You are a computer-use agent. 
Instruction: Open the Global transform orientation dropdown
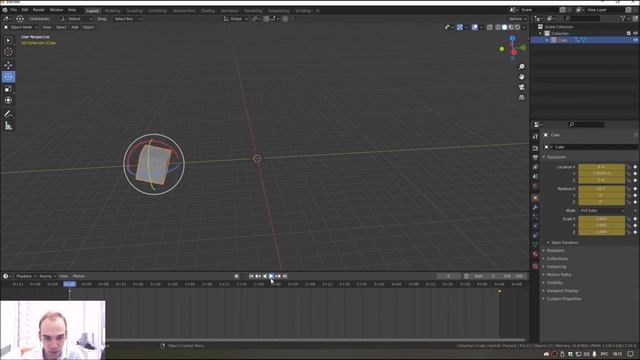(x=236, y=19)
